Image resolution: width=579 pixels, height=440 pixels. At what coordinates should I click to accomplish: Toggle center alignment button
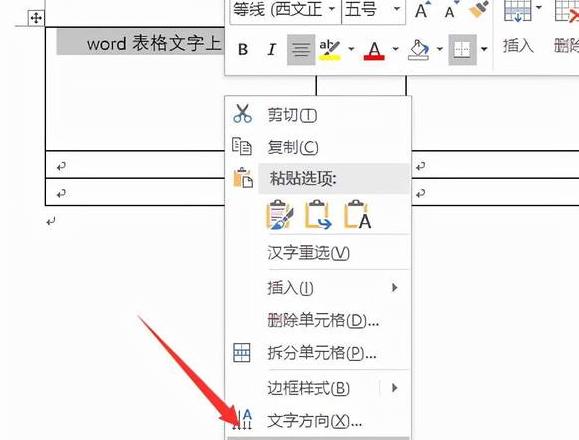click(301, 49)
